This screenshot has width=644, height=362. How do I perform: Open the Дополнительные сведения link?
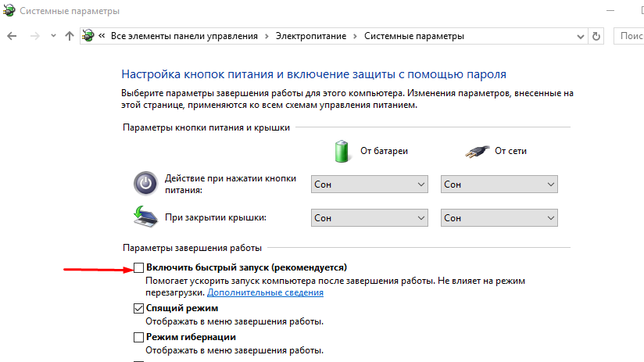point(265,292)
